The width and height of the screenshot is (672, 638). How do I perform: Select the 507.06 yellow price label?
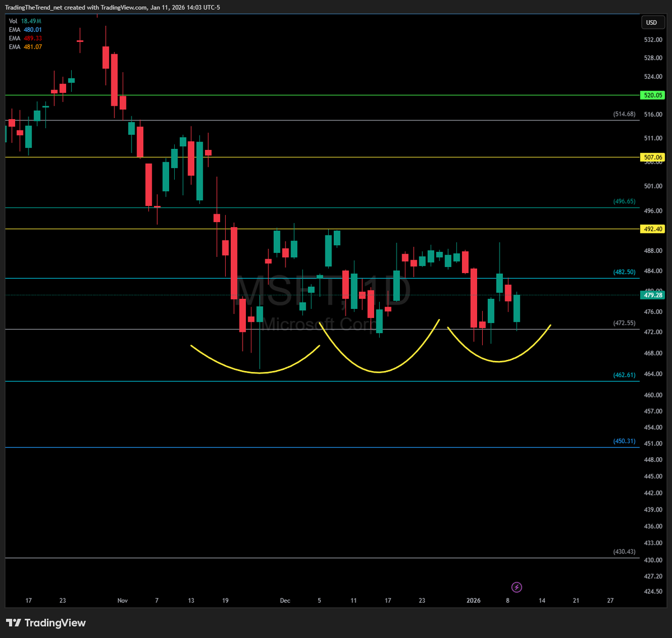point(654,157)
